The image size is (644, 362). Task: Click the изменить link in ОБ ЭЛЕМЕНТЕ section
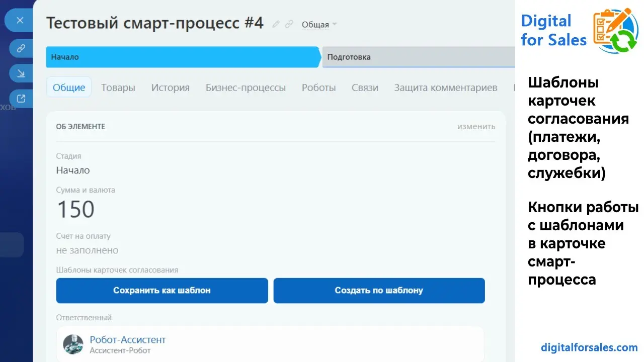tap(476, 127)
